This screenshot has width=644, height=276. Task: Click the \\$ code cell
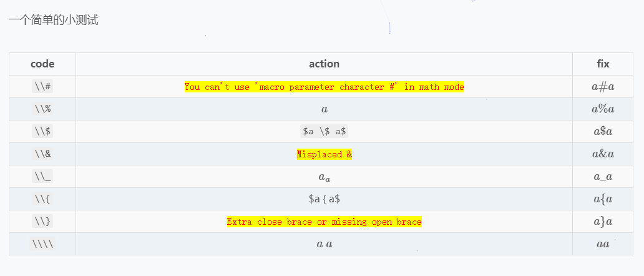(x=42, y=132)
